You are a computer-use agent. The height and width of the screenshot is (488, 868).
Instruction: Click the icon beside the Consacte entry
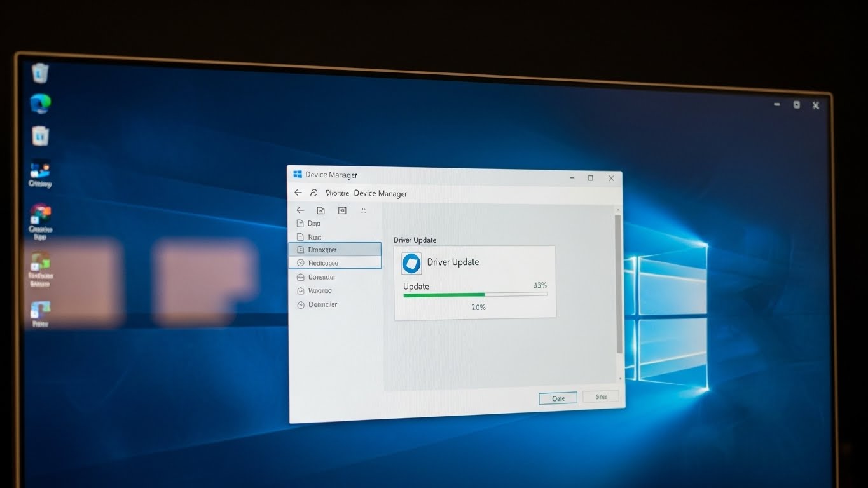[x=301, y=277]
